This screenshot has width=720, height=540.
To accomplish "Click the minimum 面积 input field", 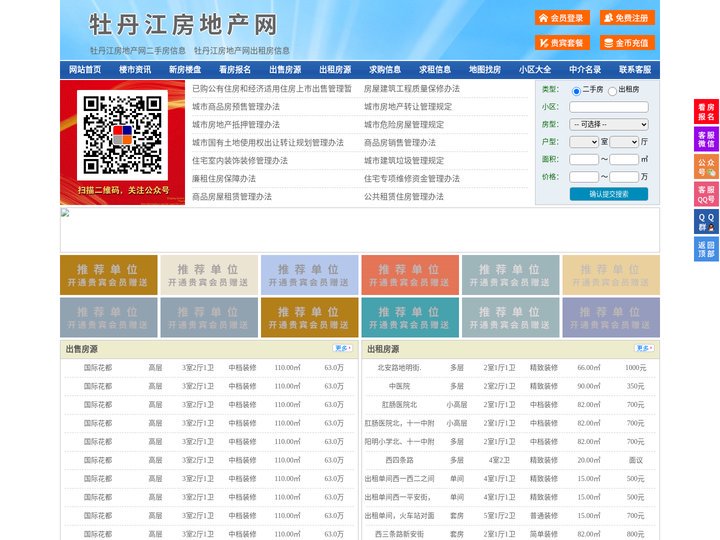I will coord(584,159).
